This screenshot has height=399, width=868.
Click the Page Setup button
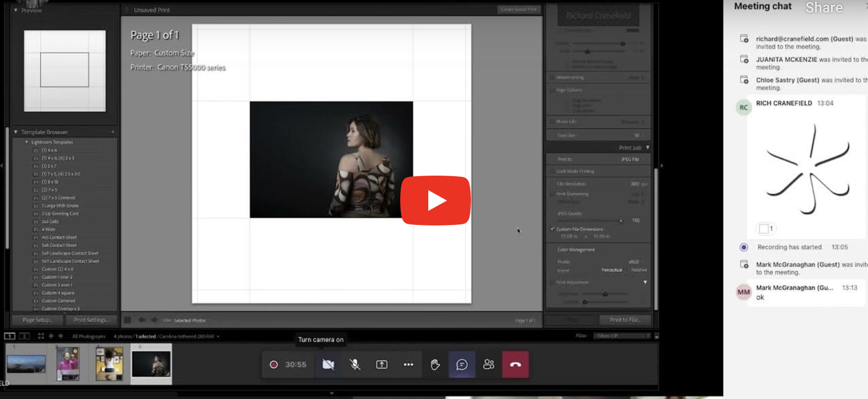pos(37,320)
